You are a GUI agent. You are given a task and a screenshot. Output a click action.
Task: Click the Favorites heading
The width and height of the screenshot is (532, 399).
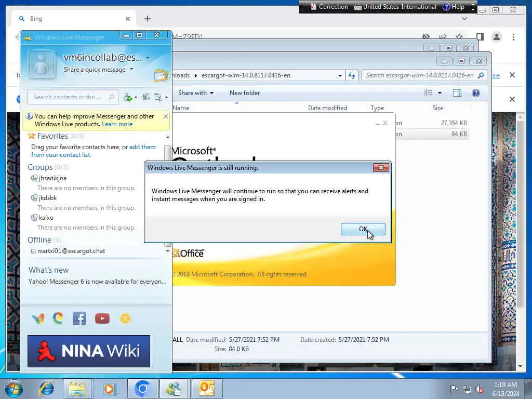[x=52, y=136]
